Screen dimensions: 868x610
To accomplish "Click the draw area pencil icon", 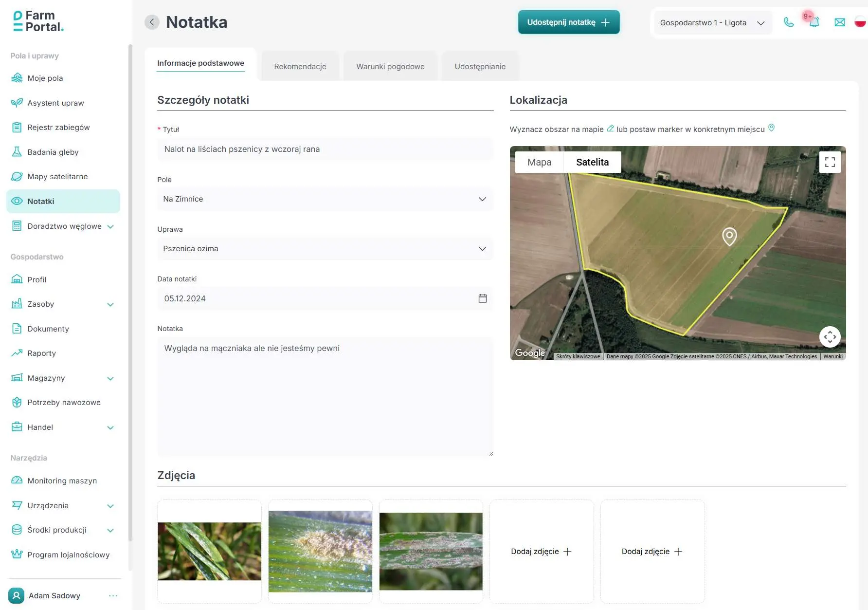I will click(610, 128).
